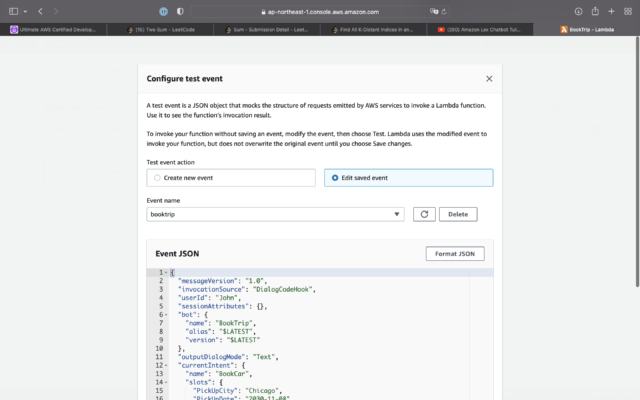Go back with the browser back arrow
Image resolution: width=640 pixels, height=400 pixels.
[40, 11]
